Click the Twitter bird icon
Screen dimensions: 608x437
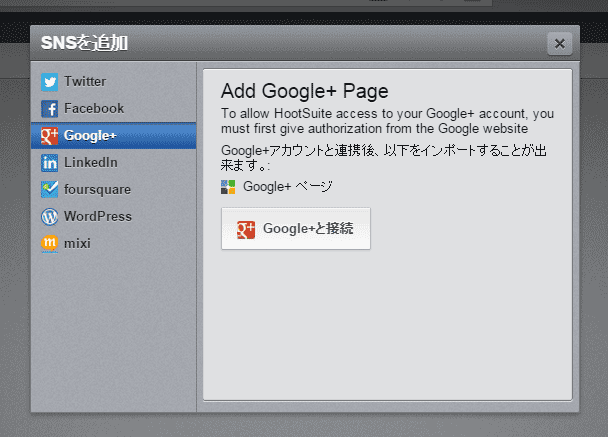(x=50, y=82)
